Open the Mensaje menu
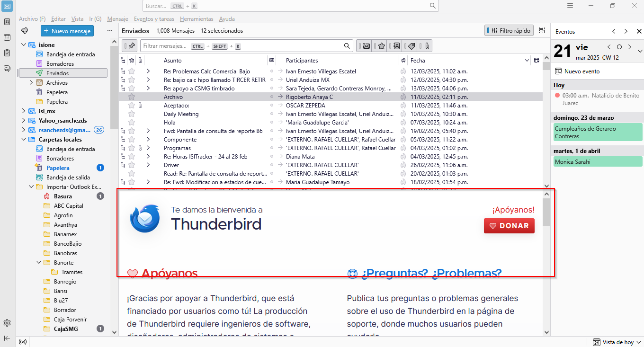The height and width of the screenshot is (347, 644). click(x=117, y=19)
